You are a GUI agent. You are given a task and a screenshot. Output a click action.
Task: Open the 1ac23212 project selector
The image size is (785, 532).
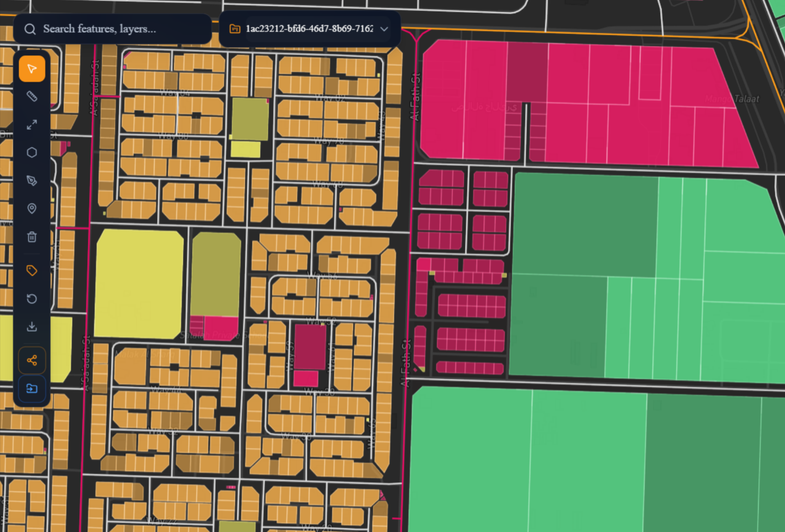click(x=309, y=29)
